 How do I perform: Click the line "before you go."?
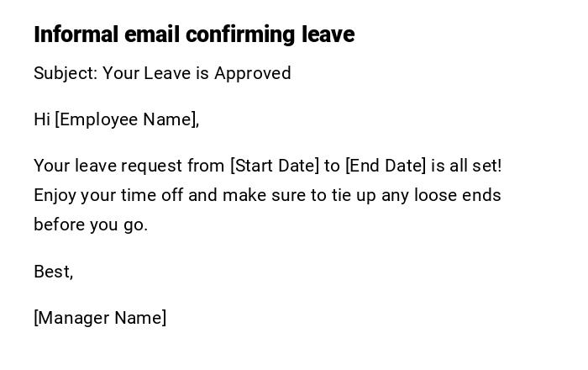click(x=91, y=225)
